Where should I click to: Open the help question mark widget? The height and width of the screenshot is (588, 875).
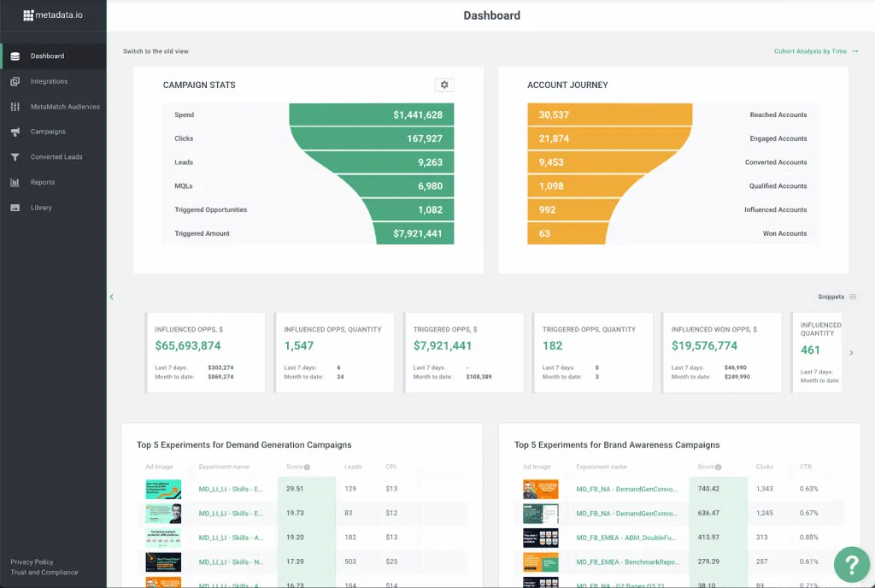click(x=851, y=564)
